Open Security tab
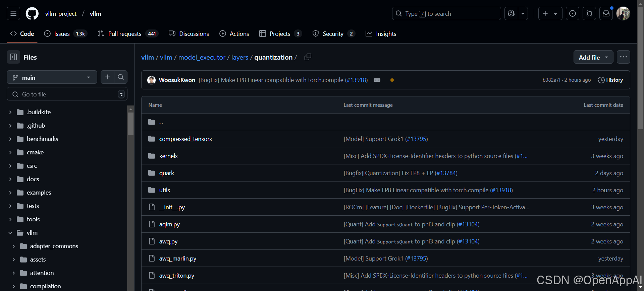Screen dimensions: 644x291 point(334,33)
